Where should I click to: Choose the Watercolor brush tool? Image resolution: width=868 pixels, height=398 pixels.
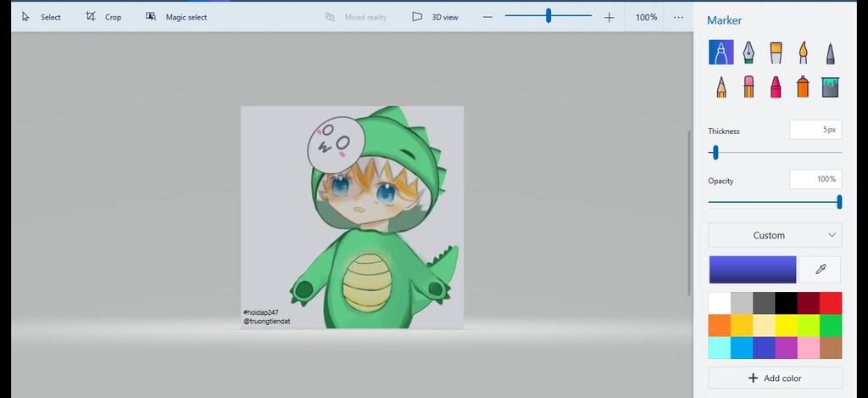tap(804, 52)
